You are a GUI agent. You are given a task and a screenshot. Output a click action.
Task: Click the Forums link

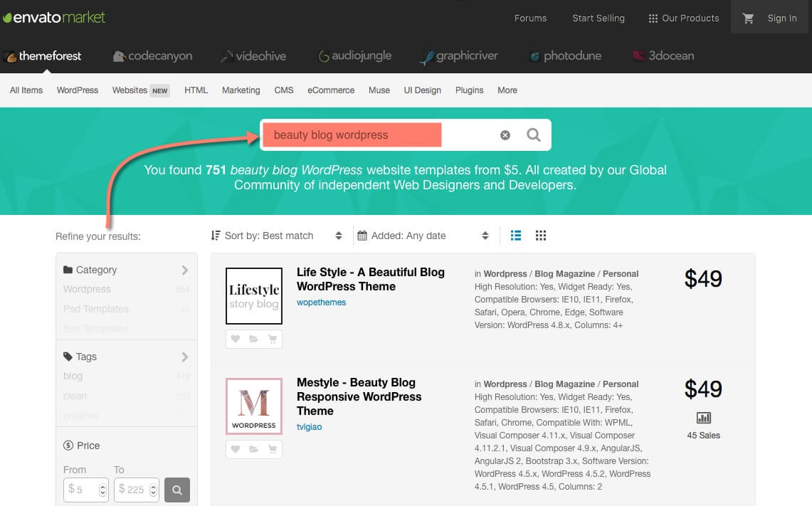pos(530,18)
